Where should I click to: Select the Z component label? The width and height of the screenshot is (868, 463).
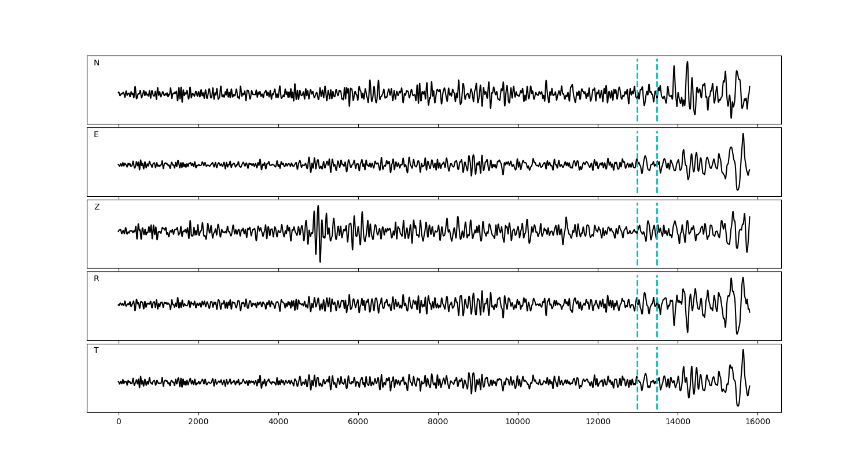97,207
